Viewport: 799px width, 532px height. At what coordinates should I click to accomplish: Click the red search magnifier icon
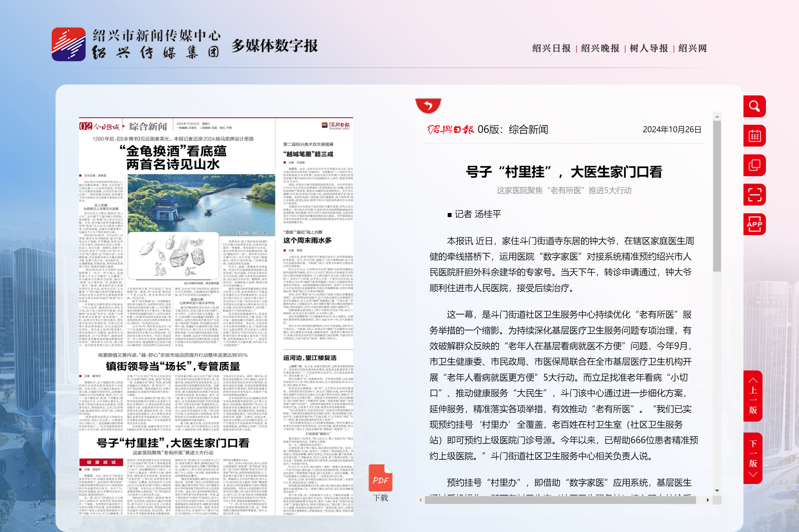point(754,107)
